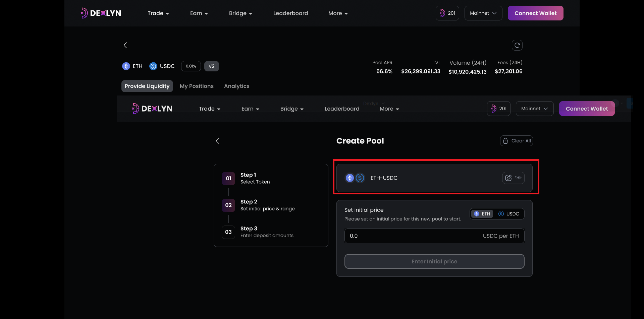Switch to the Analytics tab
Screen dimensions: 644x319
(237, 86)
